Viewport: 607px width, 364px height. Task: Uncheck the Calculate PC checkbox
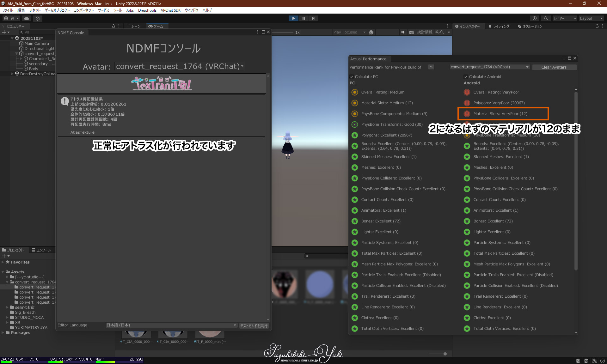[x=352, y=77]
